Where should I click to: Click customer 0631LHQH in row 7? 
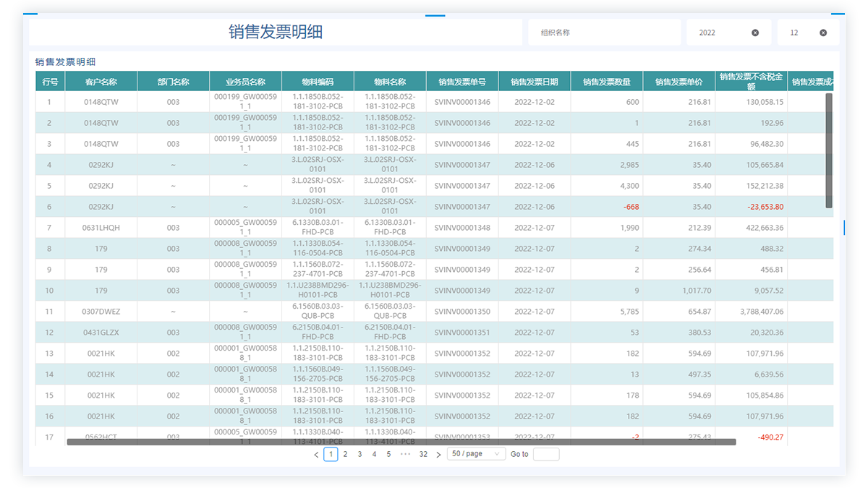[x=101, y=228]
